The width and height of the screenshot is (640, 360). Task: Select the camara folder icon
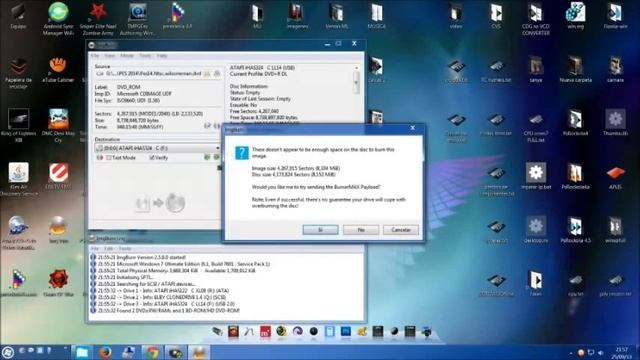coord(616,69)
